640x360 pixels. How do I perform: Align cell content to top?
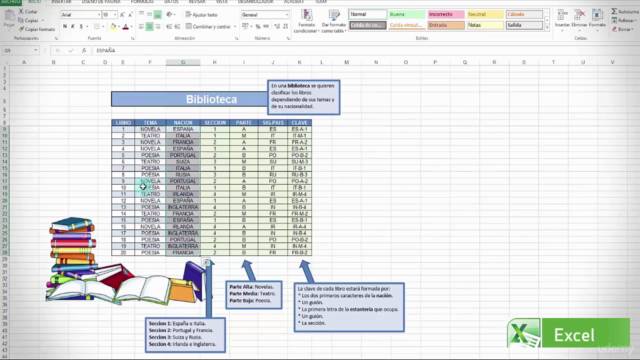coord(141,14)
